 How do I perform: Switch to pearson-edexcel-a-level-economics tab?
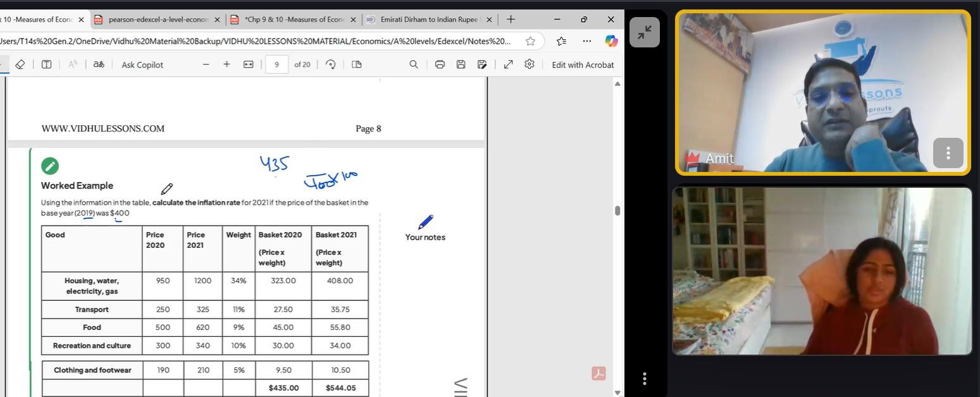[157, 20]
